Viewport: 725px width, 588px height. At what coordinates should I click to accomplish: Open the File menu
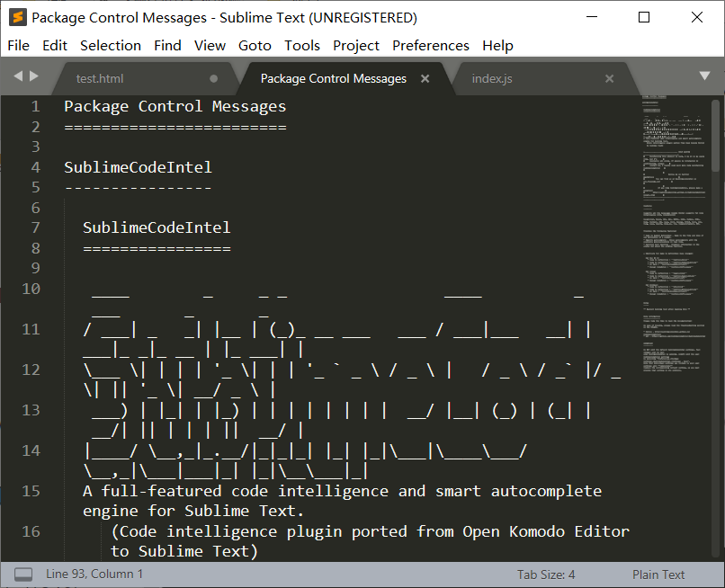(x=19, y=45)
